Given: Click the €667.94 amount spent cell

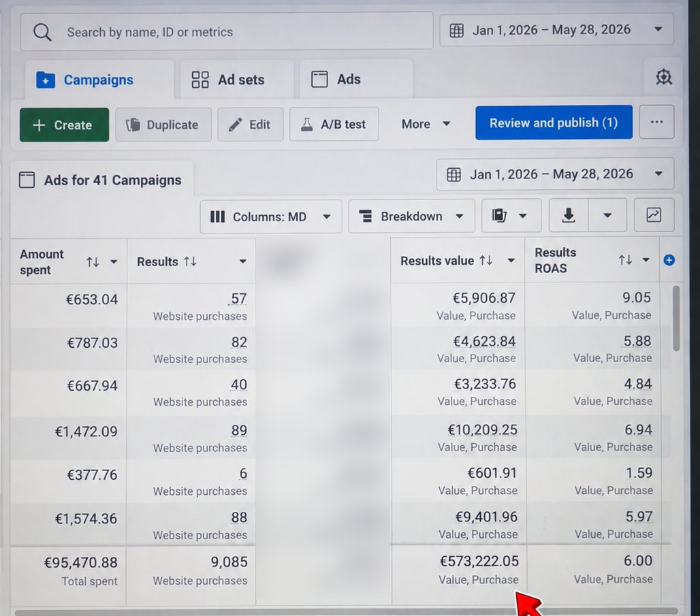Looking at the screenshot, I should (x=93, y=386).
